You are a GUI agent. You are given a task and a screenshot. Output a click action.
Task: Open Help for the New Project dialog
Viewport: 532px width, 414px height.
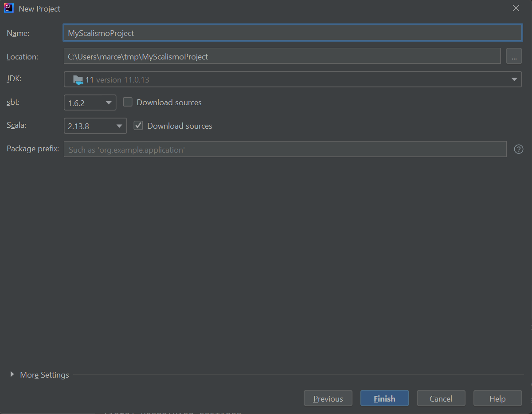[497, 398]
